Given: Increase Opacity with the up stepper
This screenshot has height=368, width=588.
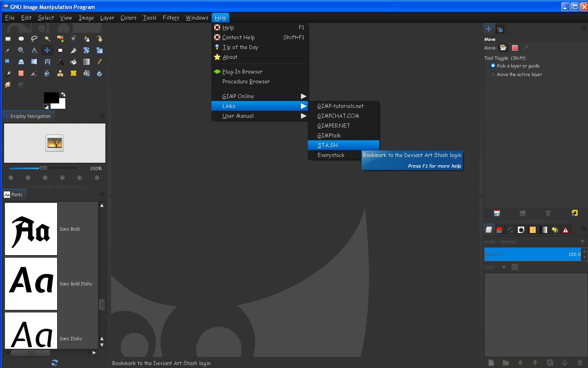Looking at the screenshot, I should [585, 251].
